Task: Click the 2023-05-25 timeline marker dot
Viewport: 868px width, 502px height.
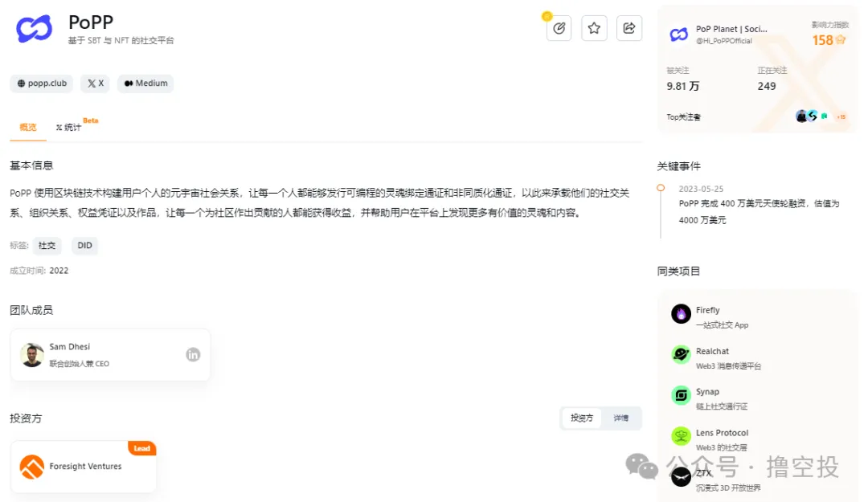Action: tap(661, 188)
